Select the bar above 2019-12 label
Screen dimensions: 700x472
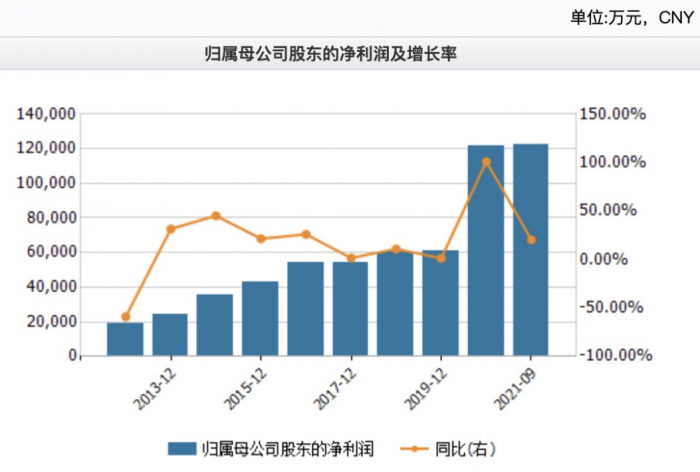pos(441,303)
